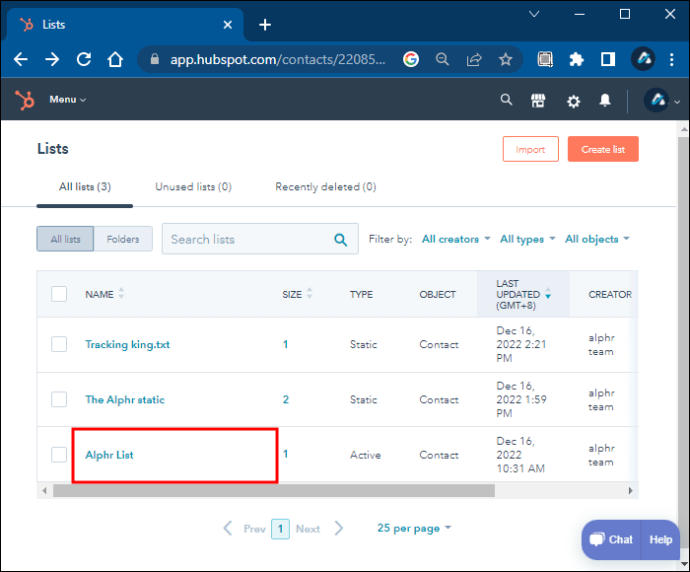The image size is (690, 572).
Task: Click the Create list button
Action: pos(603,150)
